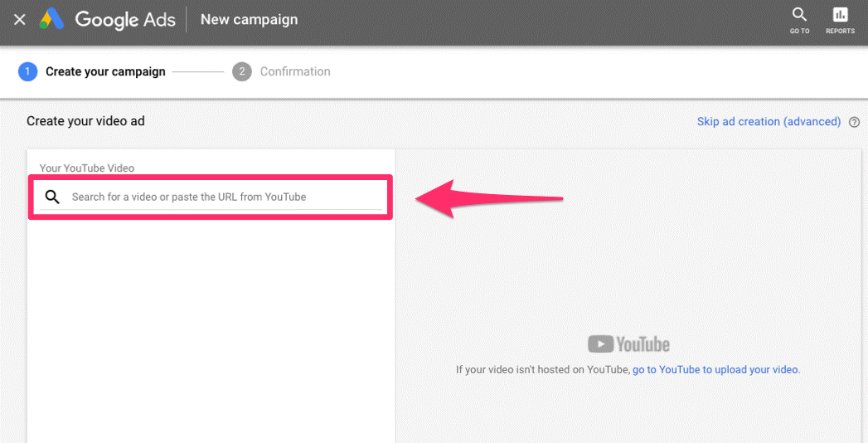Click the Create your video ad heading
This screenshot has height=443, width=868.
point(85,121)
